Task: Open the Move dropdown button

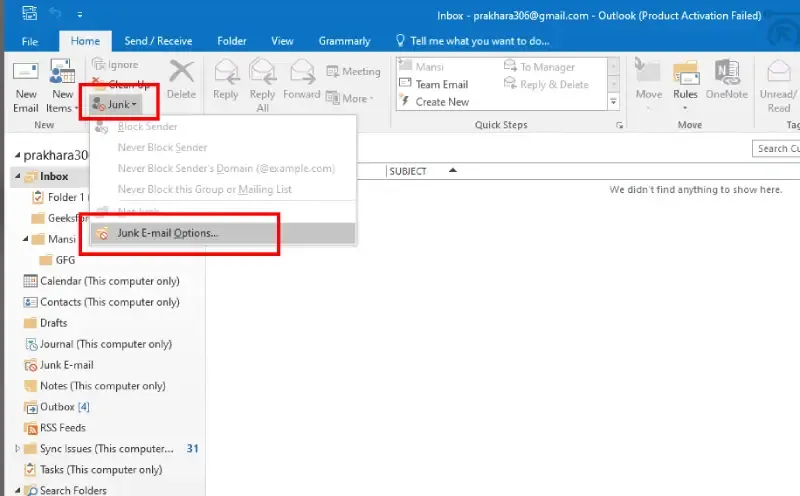Action: pyautogui.click(x=648, y=85)
